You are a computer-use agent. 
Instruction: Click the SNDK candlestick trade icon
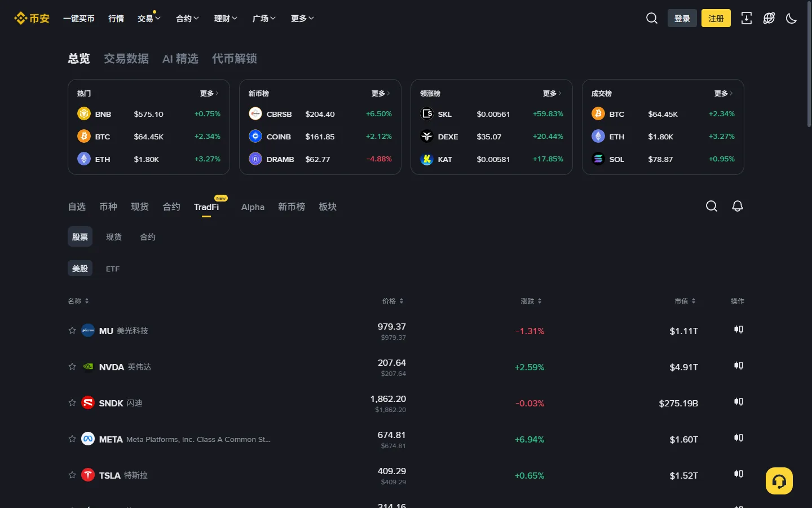tap(739, 402)
